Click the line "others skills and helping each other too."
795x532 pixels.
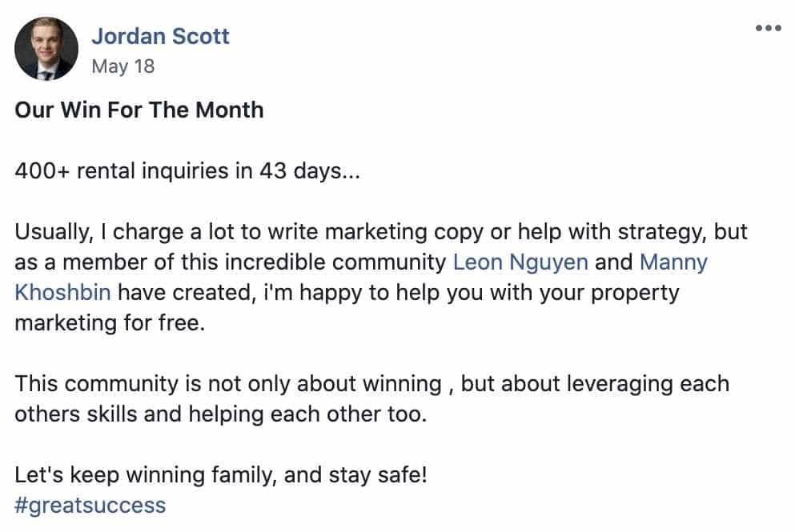(221, 414)
